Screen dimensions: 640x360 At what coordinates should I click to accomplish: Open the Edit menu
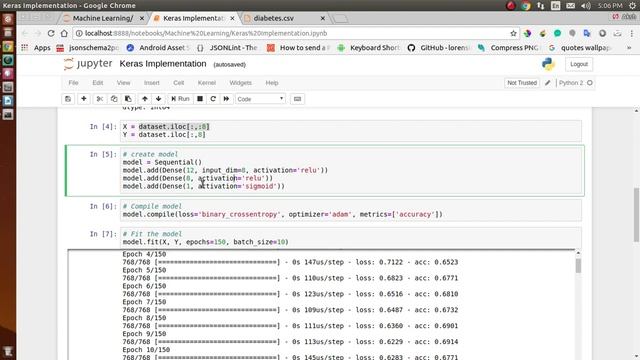98,83
